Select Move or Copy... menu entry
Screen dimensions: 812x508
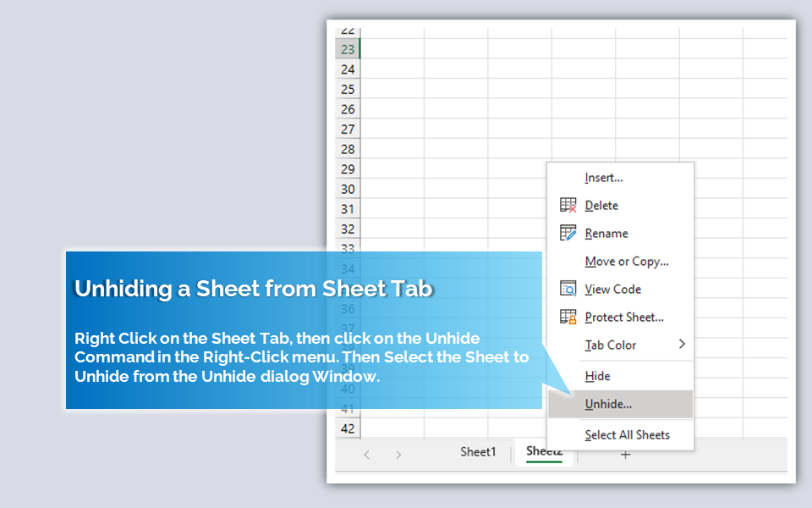(626, 262)
